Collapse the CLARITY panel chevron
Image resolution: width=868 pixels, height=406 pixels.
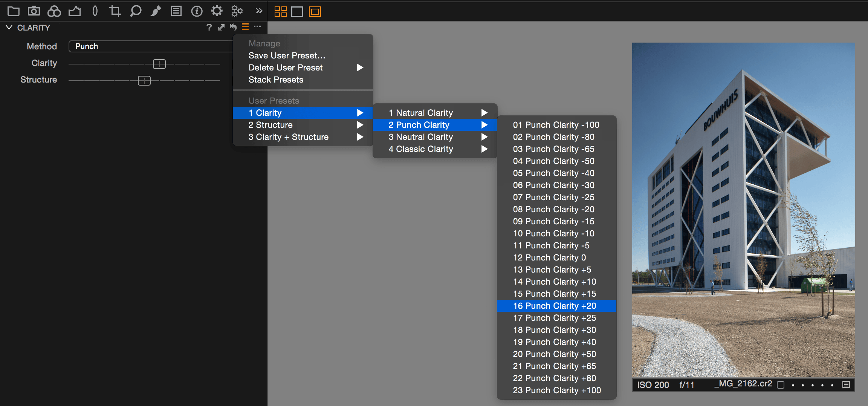(9, 28)
